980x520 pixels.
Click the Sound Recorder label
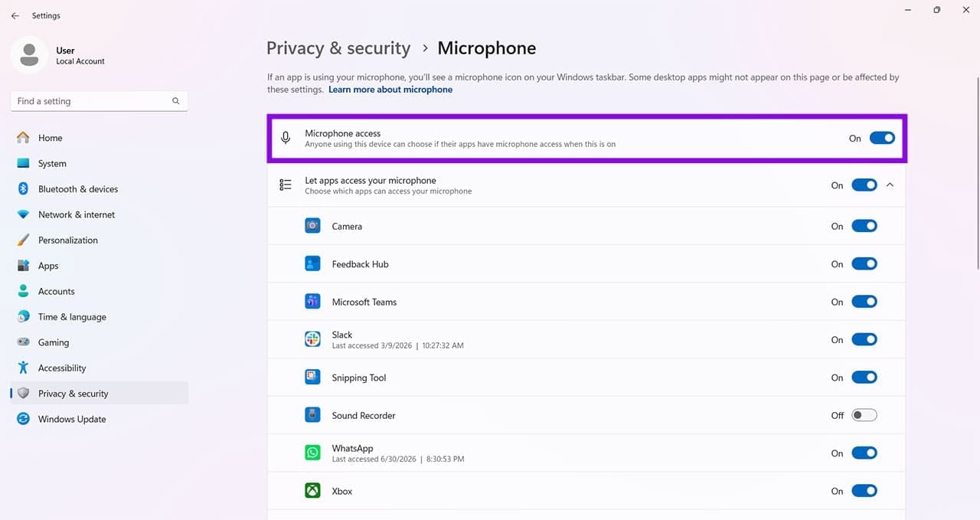364,415
